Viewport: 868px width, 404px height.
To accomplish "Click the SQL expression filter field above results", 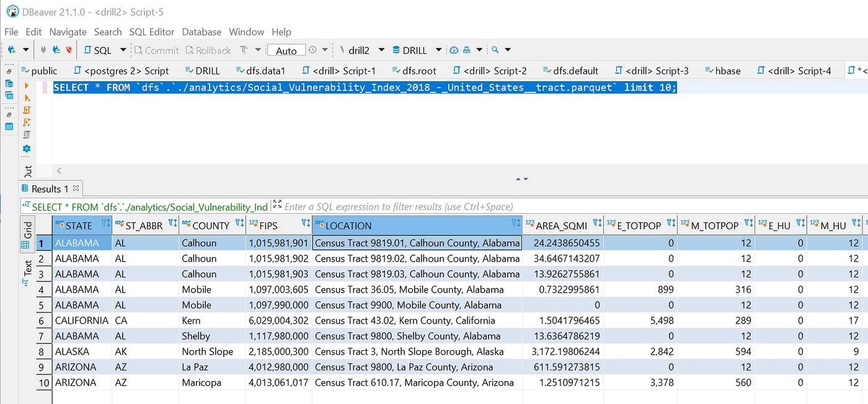I will [434, 206].
